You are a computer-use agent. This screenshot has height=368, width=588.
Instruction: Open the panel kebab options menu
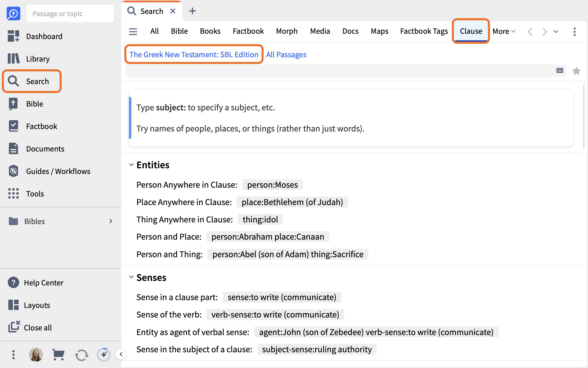(x=574, y=32)
